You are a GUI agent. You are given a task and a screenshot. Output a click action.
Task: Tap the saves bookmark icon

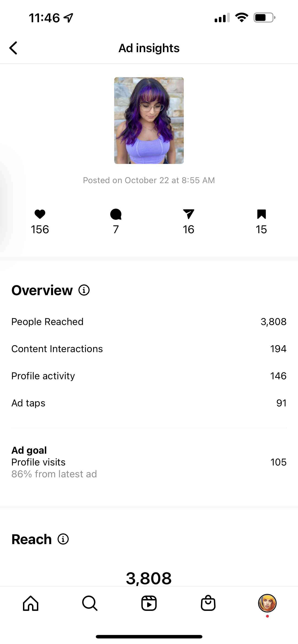(x=261, y=214)
